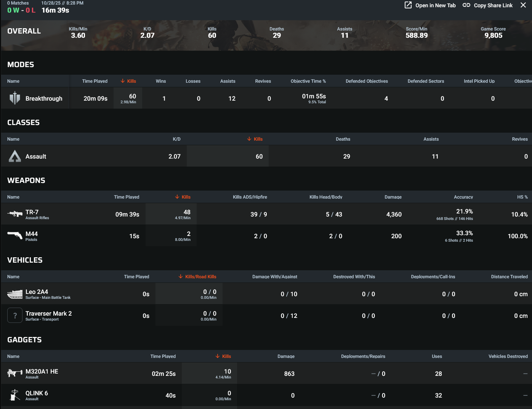532x409 pixels.
Task: Click the Open in New Tab icon
Action: tap(408, 5)
